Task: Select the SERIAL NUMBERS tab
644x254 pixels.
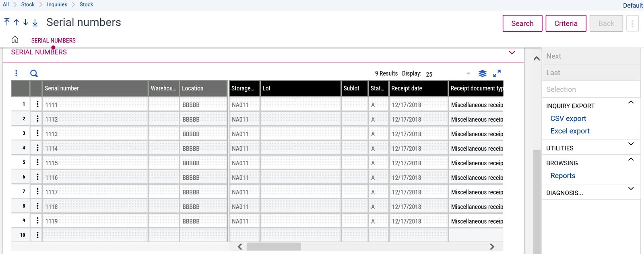Action: 53,40
